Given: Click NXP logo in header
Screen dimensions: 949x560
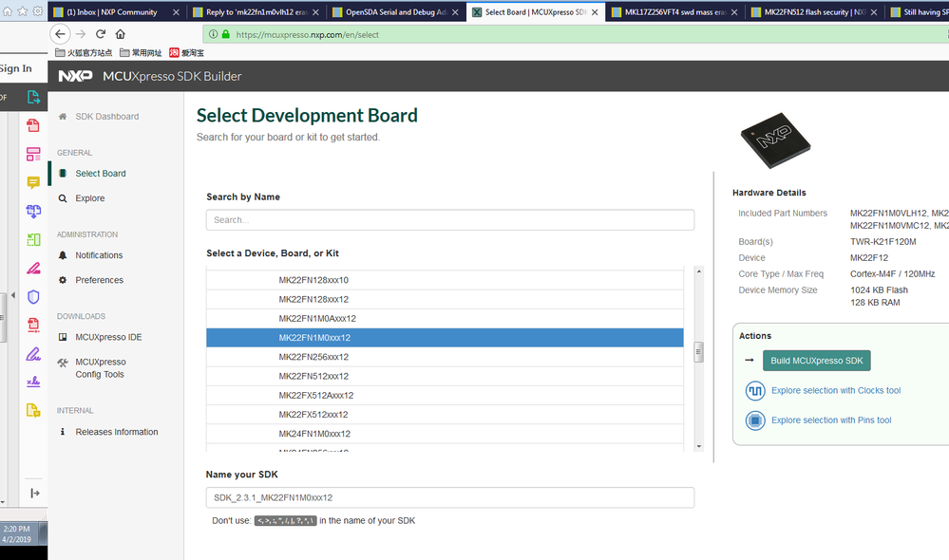Looking at the screenshot, I should coord(76,76).
